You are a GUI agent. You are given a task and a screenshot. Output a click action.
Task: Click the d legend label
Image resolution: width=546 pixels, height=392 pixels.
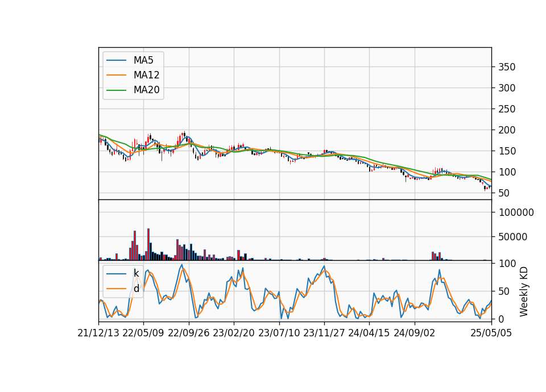click(x=136, y=289)
